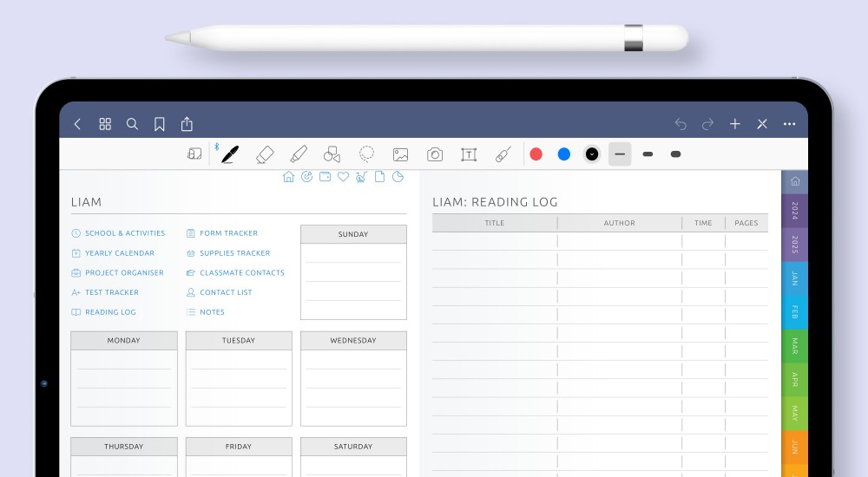Open the wallet finance icon page
The image size is (868, 477).
325,177
